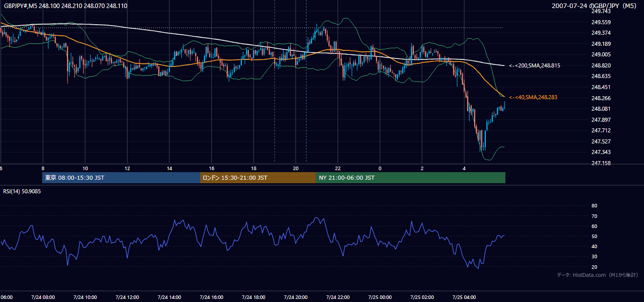Click hour marker 8 under price chart

click(x=43, y=168)
